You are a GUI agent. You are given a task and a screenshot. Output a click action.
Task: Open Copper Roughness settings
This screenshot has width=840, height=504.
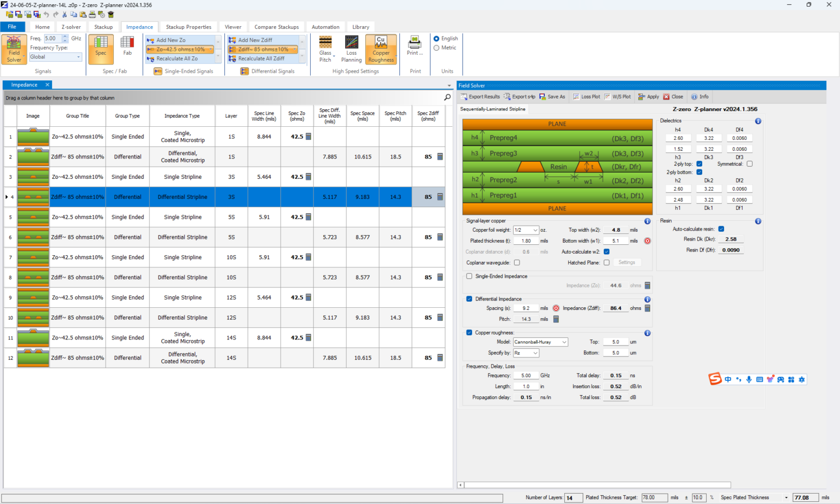(x=381, y=49)
